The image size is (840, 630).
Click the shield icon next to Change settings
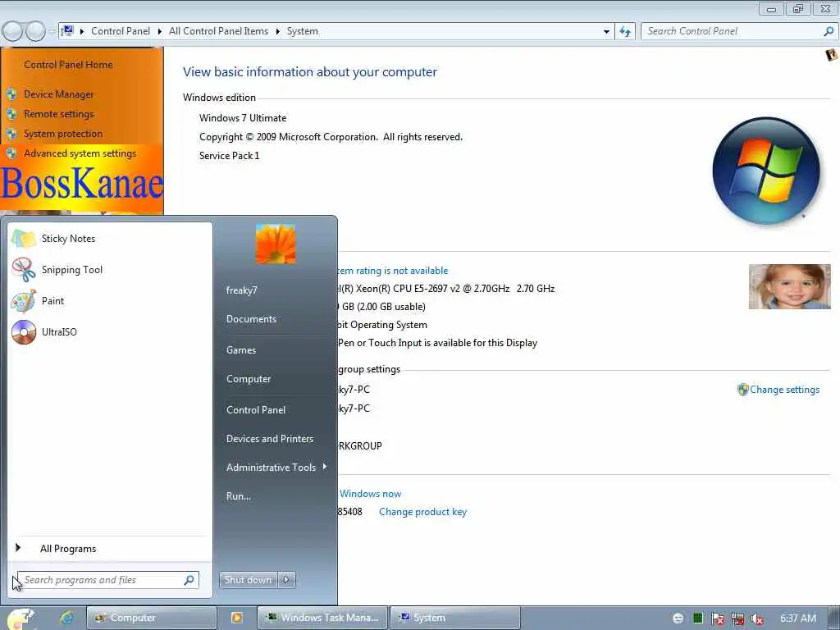point(742,390)
